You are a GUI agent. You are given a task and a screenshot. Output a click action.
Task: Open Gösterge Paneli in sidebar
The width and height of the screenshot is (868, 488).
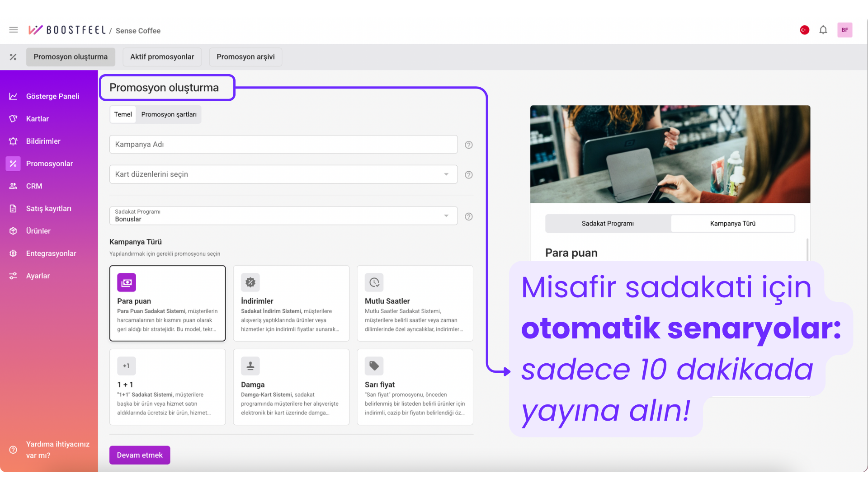click(52, 96)
